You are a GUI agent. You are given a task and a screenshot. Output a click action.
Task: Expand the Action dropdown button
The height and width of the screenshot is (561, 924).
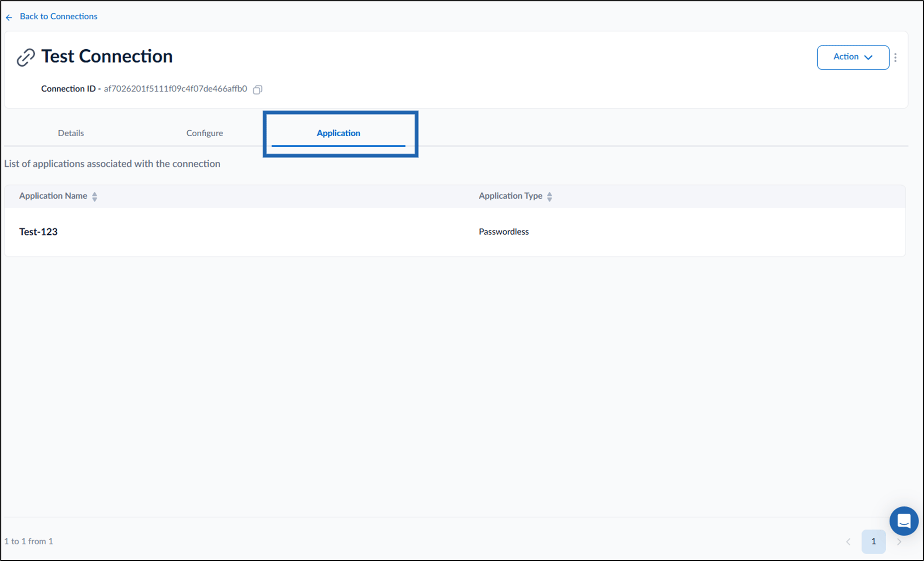click(853, 57)
